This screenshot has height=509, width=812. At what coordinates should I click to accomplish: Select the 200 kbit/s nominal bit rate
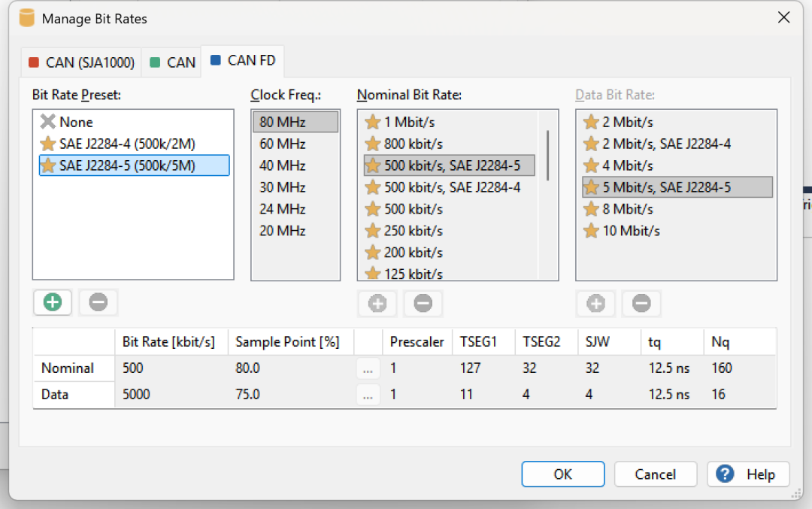click(449, 253)
